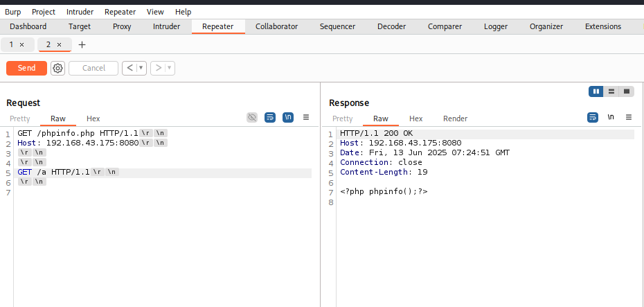Viewport: 644px width, 307px height.
Task: Open the Help menu
Action: coord(183,12)
